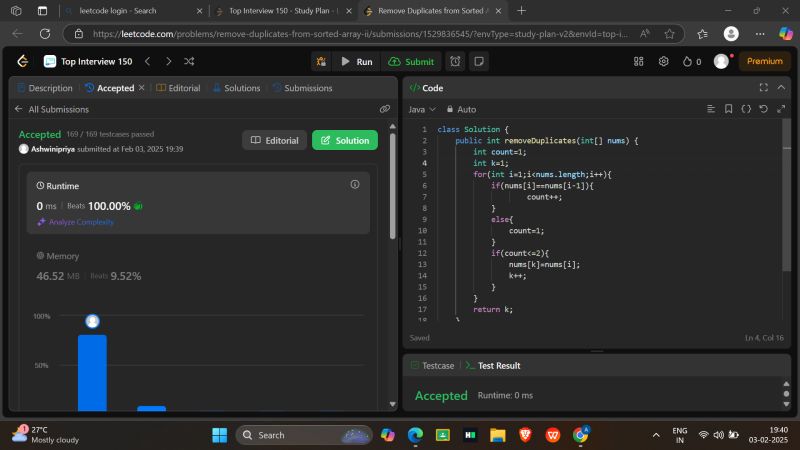Toggle read aloud icon in address bar
The image size is (800, 450).
pos(645,34)
